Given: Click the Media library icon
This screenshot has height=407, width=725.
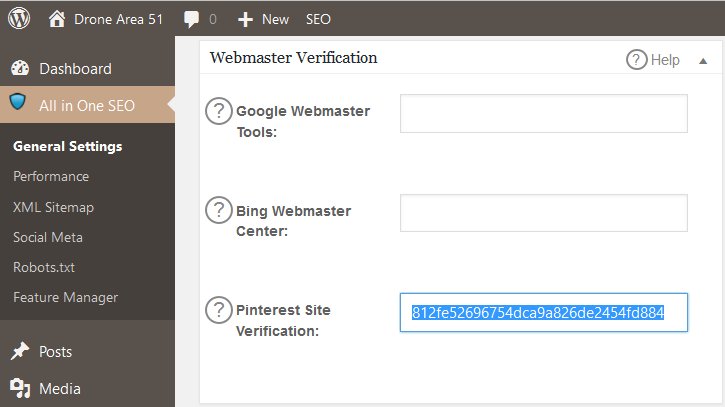Looking at the screenshot, I should point(20,388).
